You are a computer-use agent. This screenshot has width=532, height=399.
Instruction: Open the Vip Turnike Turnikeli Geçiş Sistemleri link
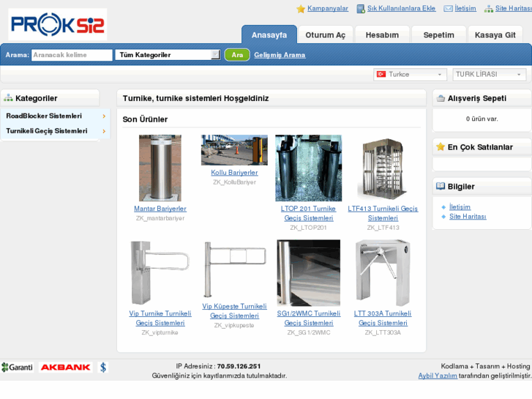tap(160, 318)
